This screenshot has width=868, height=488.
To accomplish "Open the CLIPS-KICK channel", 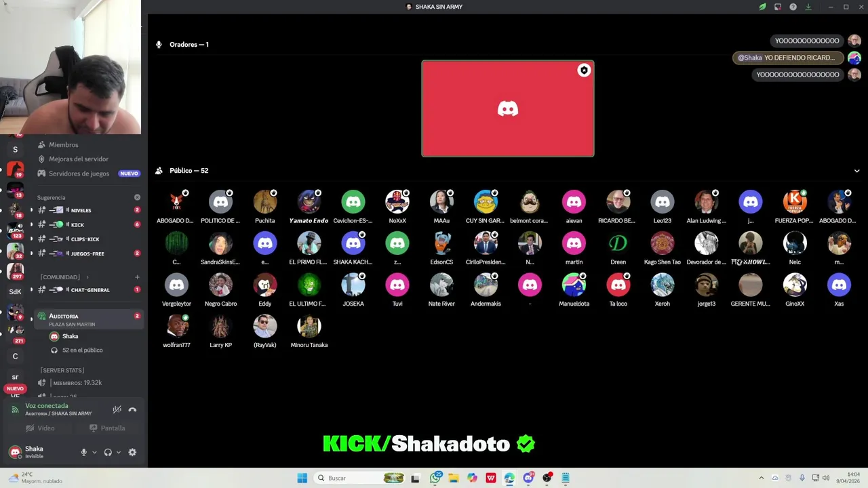I will 88,239.
